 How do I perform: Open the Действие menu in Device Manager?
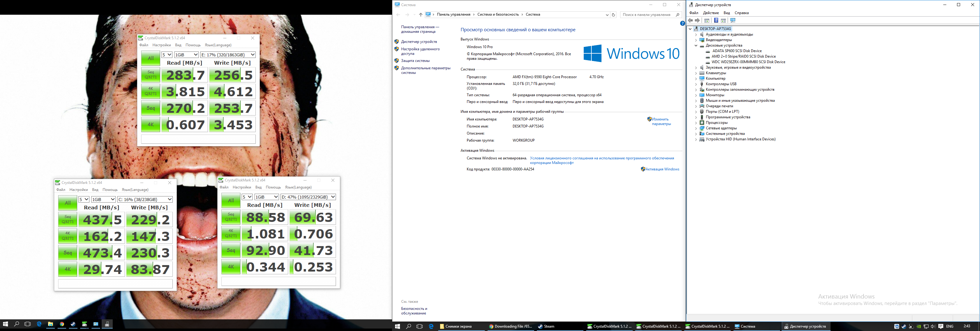click(x=710, y=13)
